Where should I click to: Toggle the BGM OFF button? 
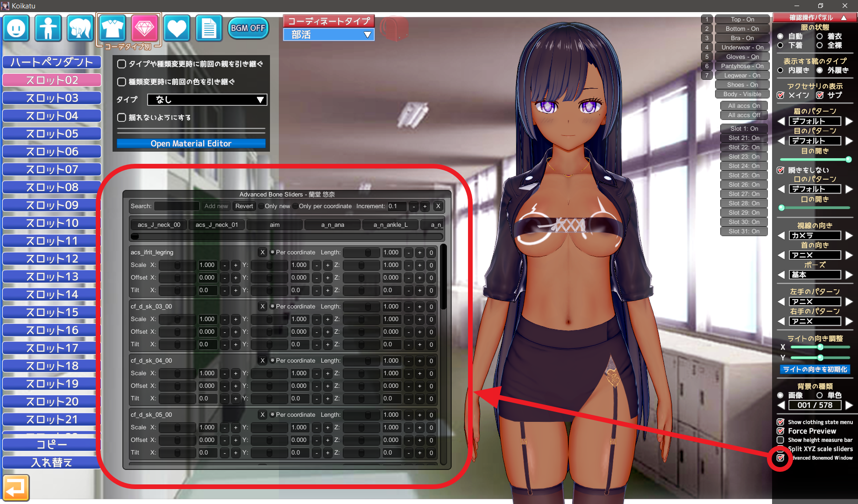pos(248,28)
